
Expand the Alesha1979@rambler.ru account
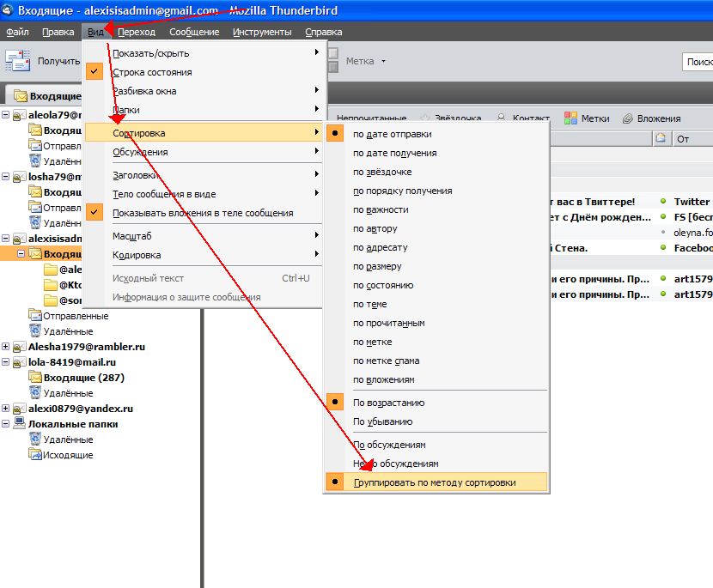[x=5, y=346]
